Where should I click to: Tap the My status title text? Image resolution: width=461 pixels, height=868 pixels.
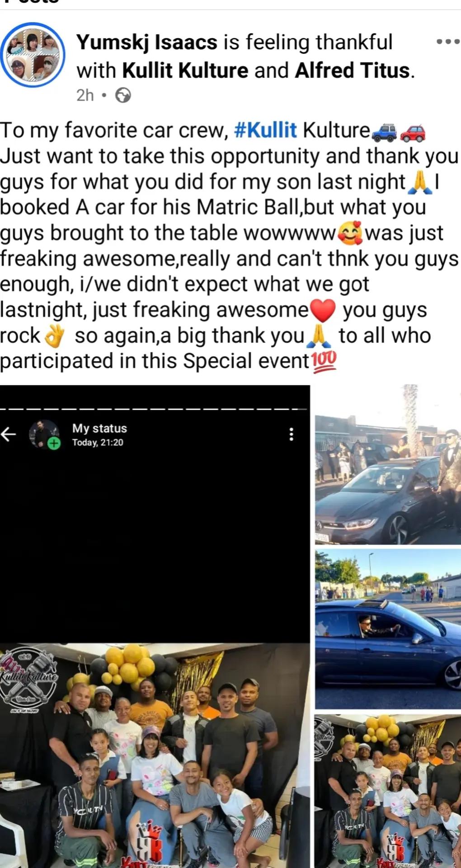[99, 428]
